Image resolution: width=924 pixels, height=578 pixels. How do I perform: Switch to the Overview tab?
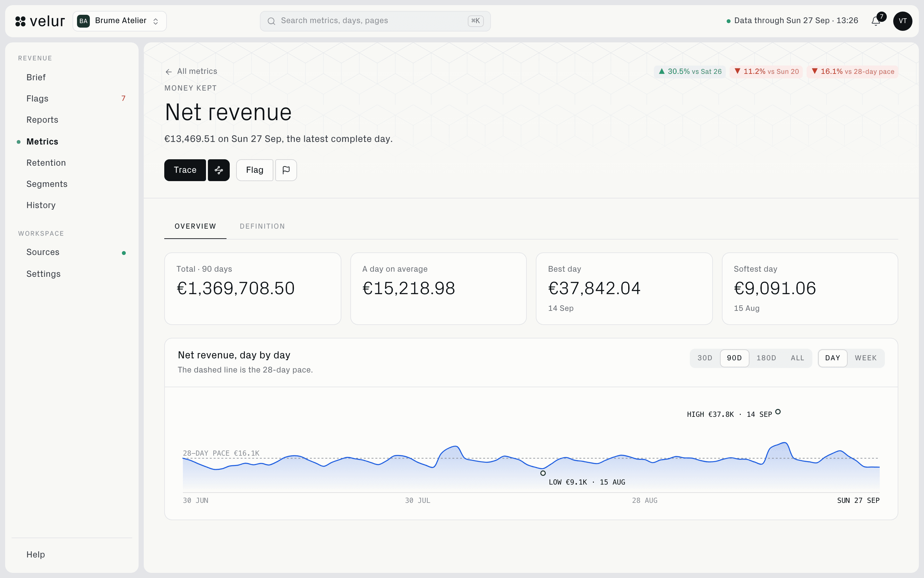point(195,226)
